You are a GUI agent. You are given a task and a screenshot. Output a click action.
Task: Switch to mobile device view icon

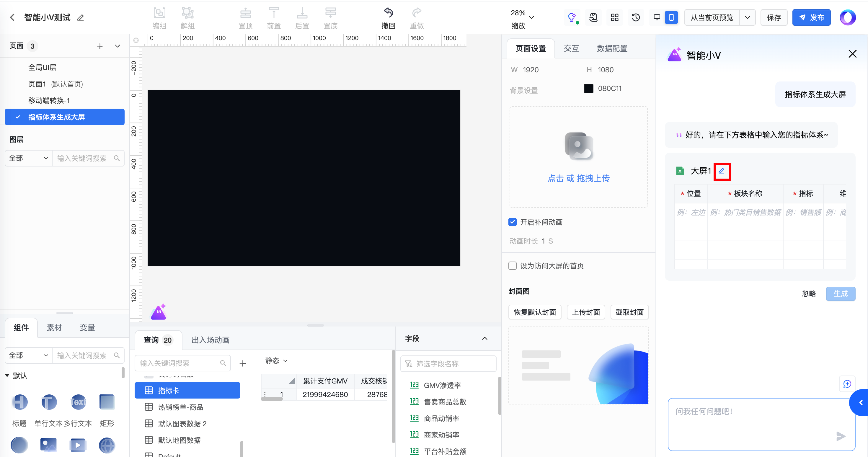tap(671, 17)
